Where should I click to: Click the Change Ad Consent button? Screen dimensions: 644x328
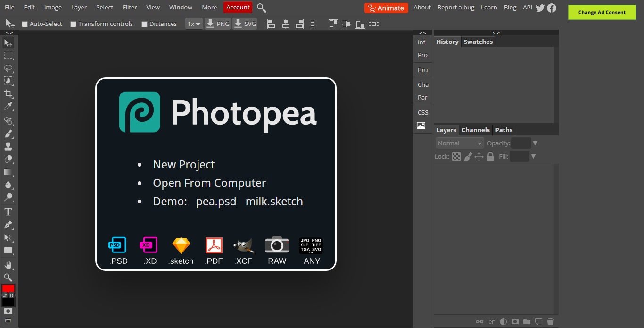tap(602, 12)
